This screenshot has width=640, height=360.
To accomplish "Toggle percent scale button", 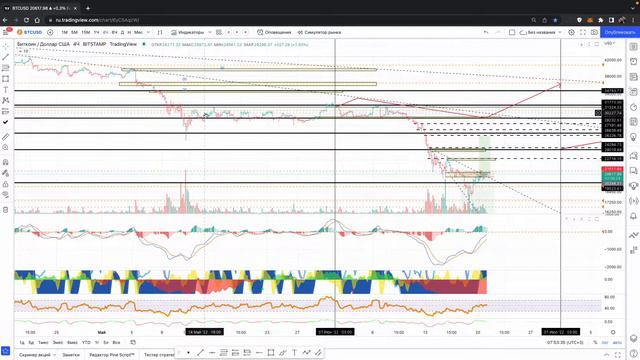I will tap(596, 342).
